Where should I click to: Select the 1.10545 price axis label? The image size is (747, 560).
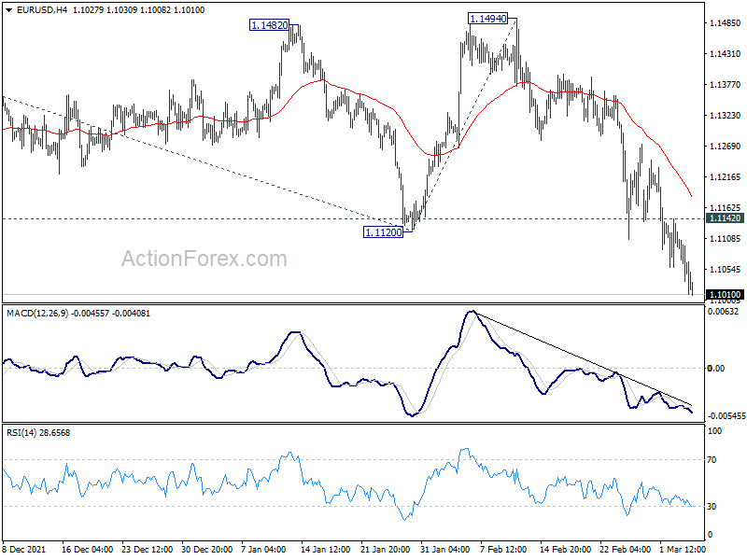pyautogui.click(x=726, y=269)
